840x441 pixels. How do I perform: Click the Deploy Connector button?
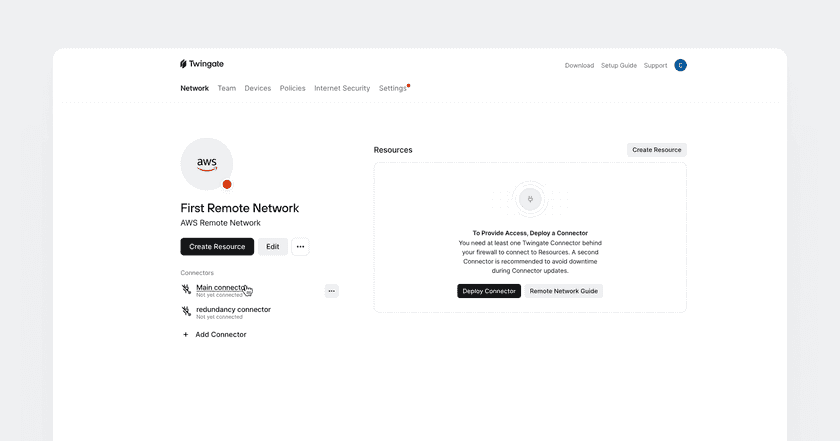489,291
